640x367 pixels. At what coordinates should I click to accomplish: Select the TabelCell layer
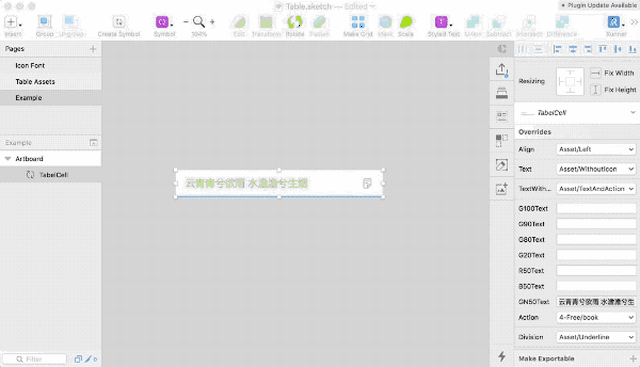click(51, 175)
